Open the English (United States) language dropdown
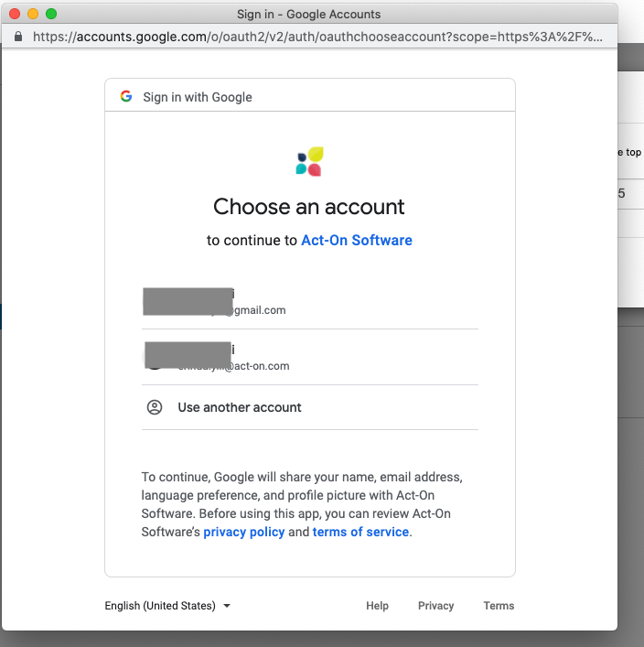The width and height of the screenshot is (644, 647). coord(167,605)
